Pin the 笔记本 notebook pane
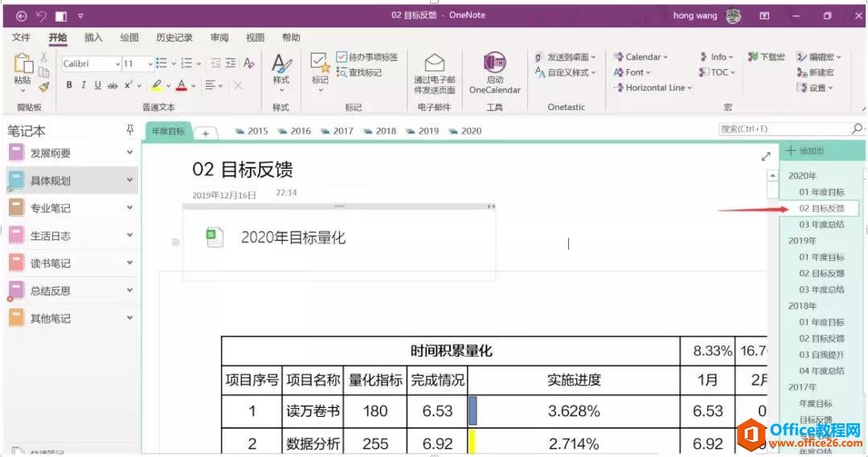This screenshot has width=868, height=457. pos(130,129)
